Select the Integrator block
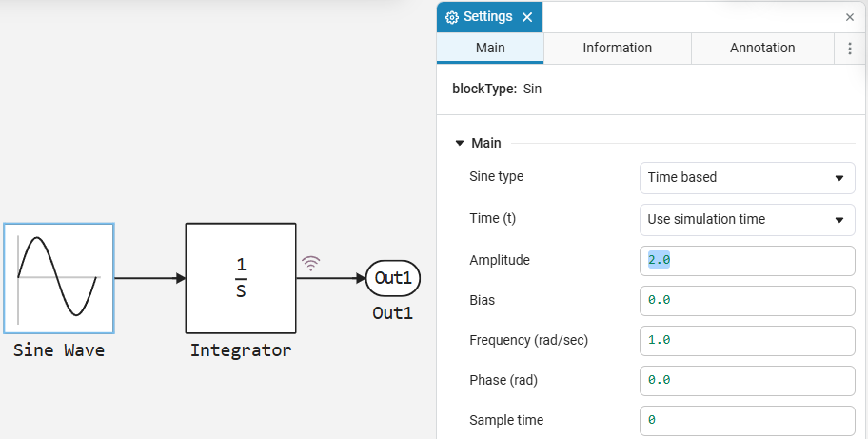The width and height of the screenshot is (868, 439). point(241,278)
